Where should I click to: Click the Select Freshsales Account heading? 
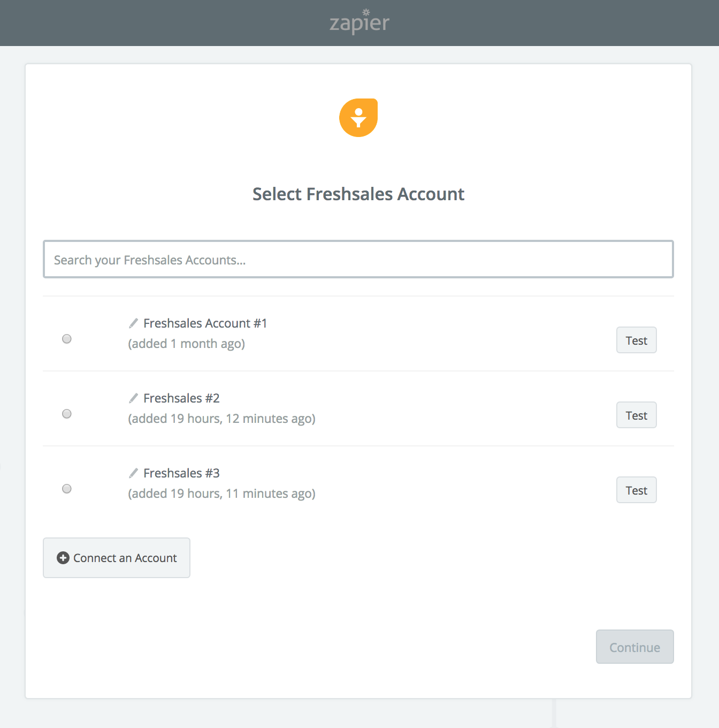tap(358, 194)
